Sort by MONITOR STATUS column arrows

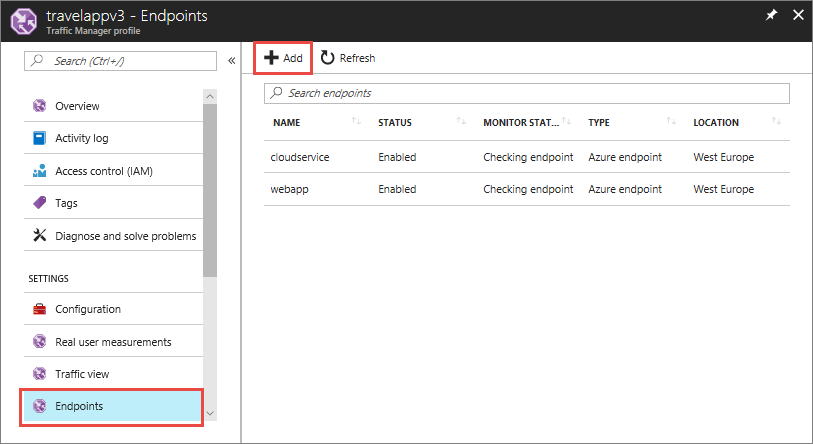coord(566,121)
